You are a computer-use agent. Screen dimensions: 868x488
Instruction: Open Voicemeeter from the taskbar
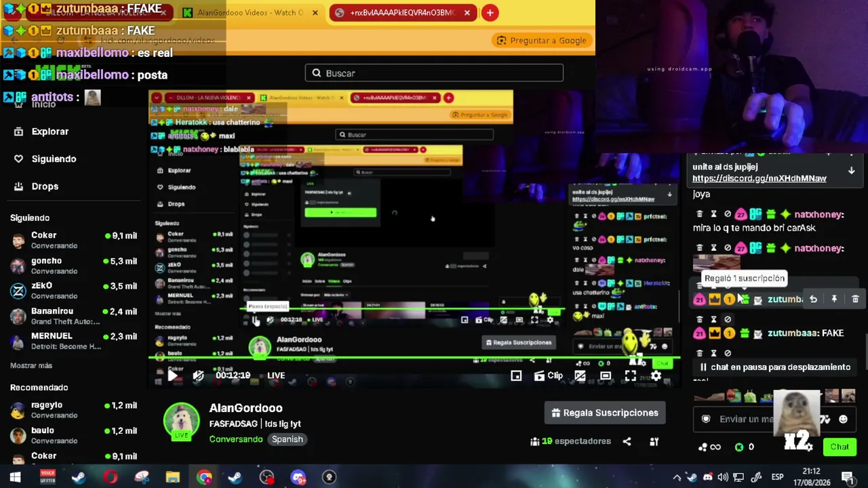(x=47, y=477)
